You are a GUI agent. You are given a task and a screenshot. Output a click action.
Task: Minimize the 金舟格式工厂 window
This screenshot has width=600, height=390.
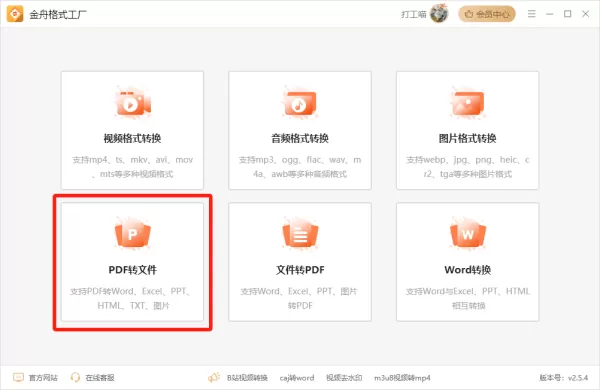pos(549,14)
